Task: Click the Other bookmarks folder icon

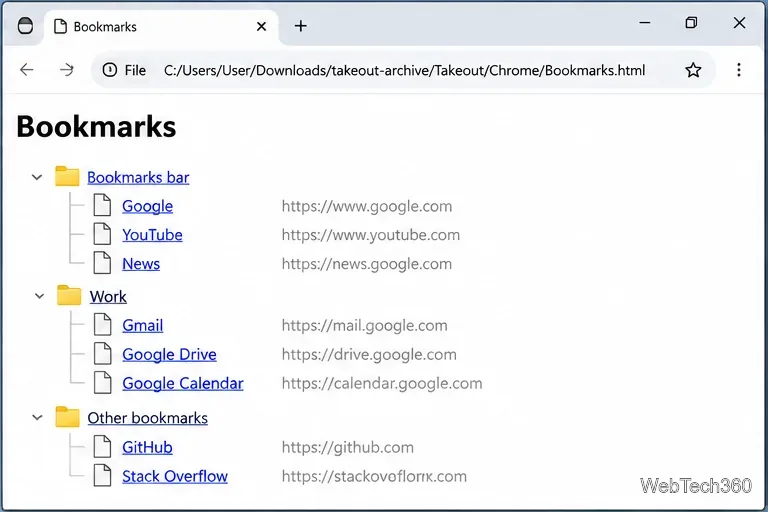Action: pos(67,417)
